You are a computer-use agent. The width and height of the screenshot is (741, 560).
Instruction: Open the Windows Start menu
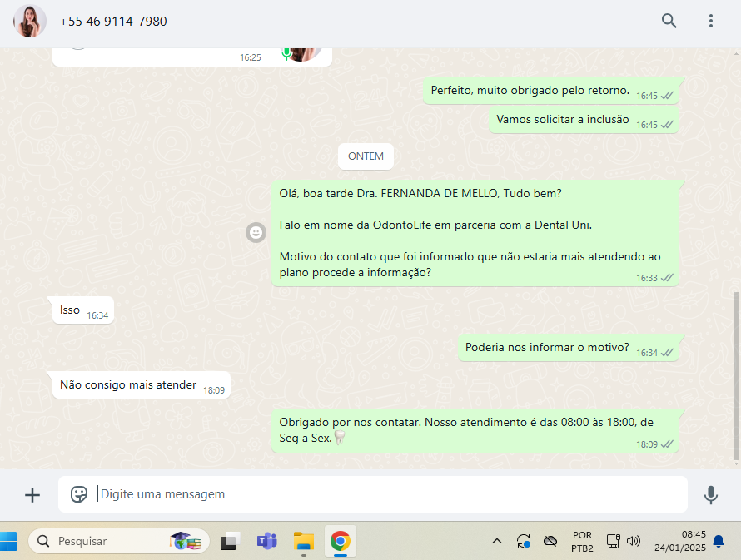click(x=8, y=541)
